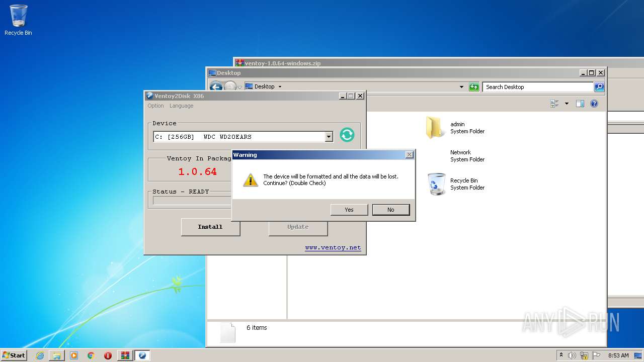Open recent pages dropdown beside Forward arrow
This screenshot has height=362, width=644.
[240, 87]
